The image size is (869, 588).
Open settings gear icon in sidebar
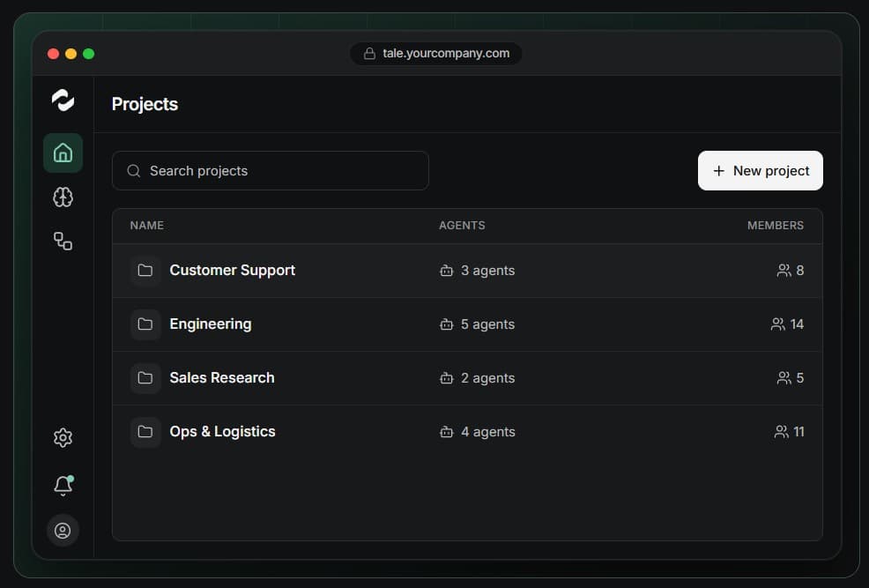pyautogui.click(x=63, y=438)
